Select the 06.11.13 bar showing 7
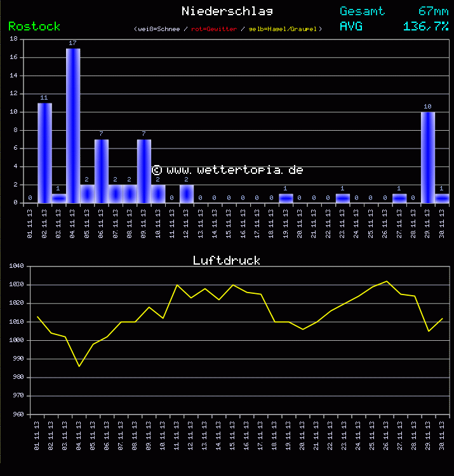The width and height of the screenshot is (454, 476). (102, 171)
